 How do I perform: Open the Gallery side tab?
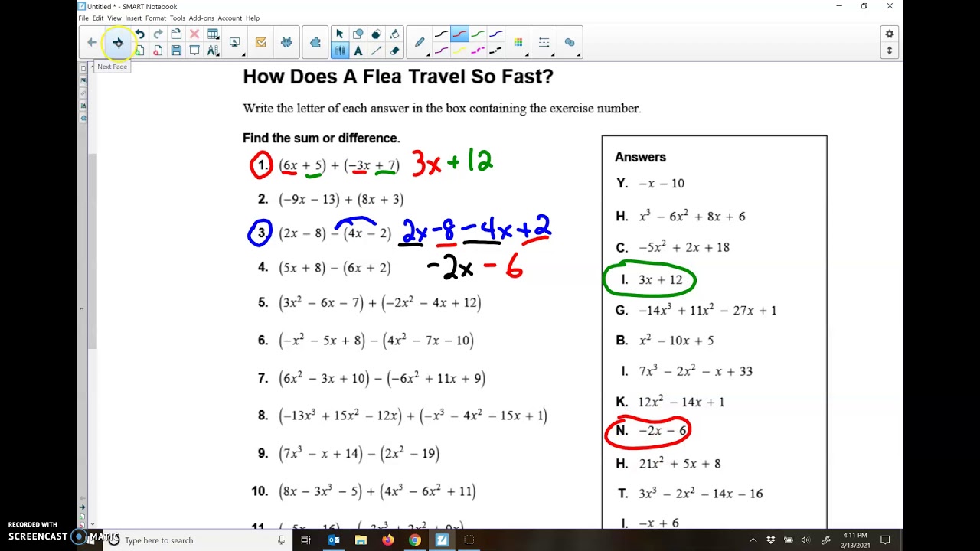click(x=83, y=80)
